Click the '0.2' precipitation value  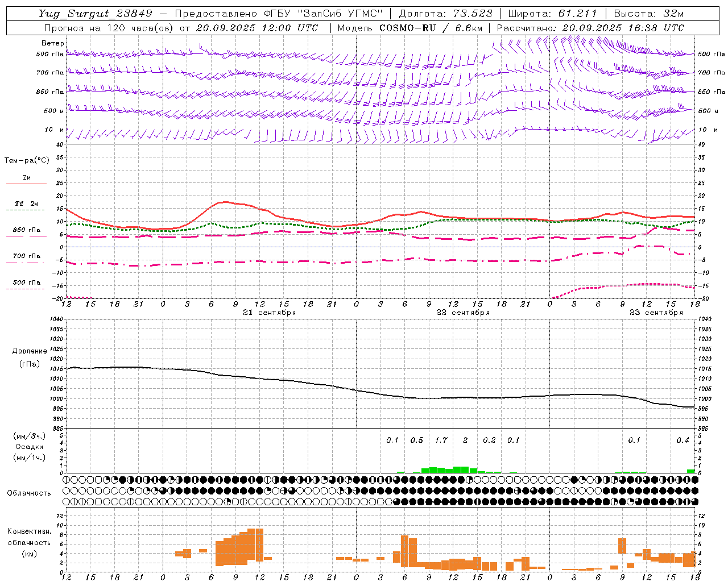[489, 440]
